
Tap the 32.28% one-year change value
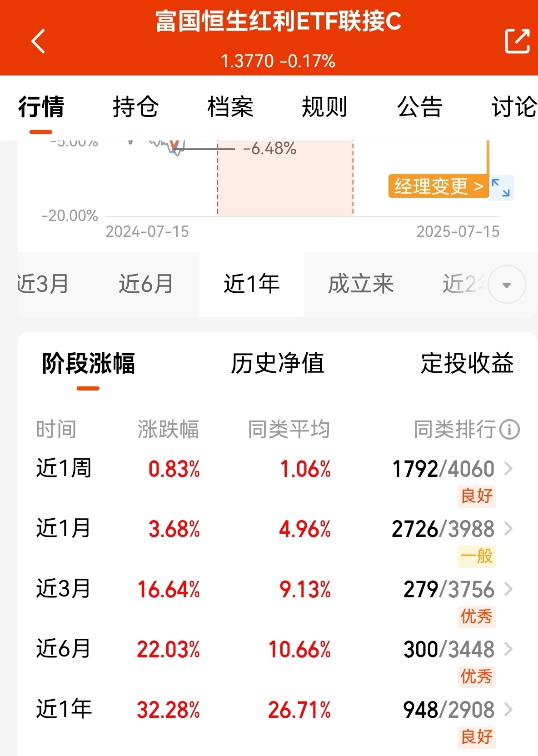coord(168,710)
